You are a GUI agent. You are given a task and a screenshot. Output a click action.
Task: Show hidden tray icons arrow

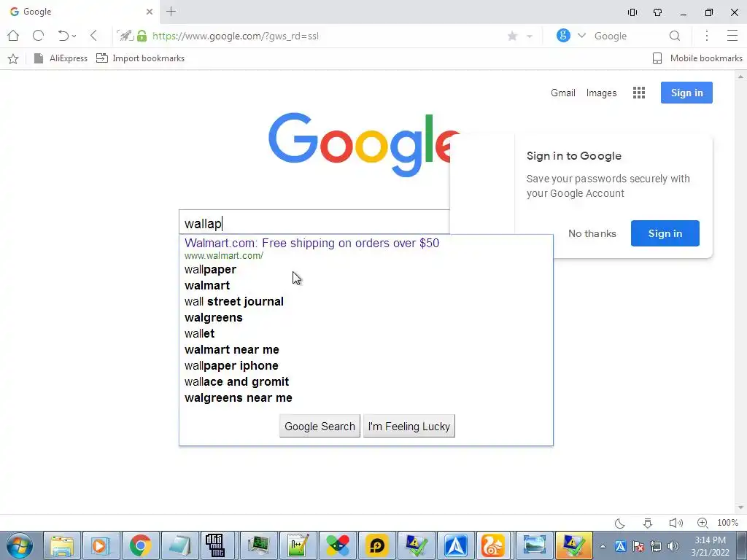(603, 546)
